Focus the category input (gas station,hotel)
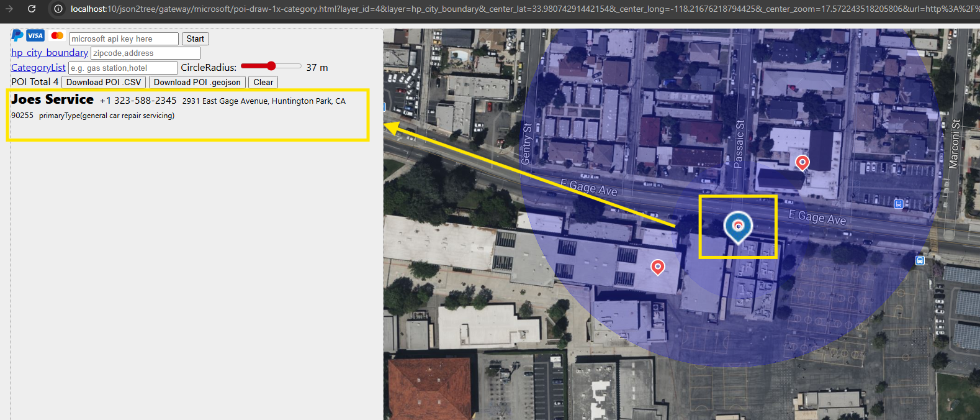Image resolution: width=980 pixels, height=420 pixels. (123, 68)
